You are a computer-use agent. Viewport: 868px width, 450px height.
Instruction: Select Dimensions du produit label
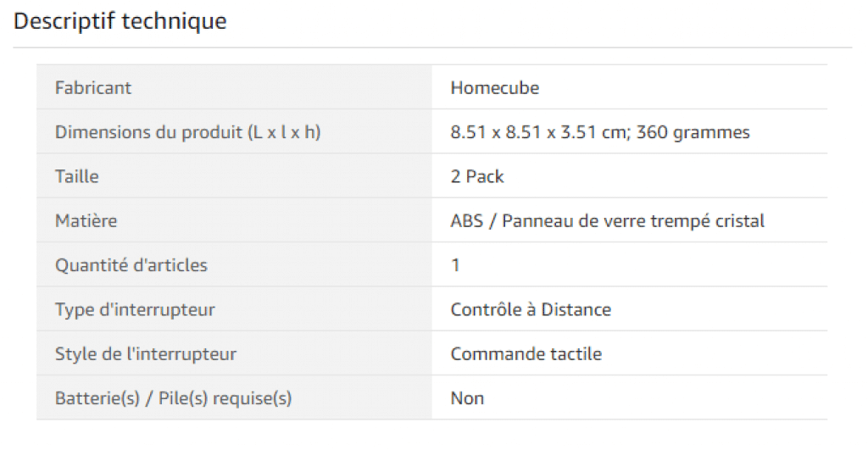coord(187,131)
